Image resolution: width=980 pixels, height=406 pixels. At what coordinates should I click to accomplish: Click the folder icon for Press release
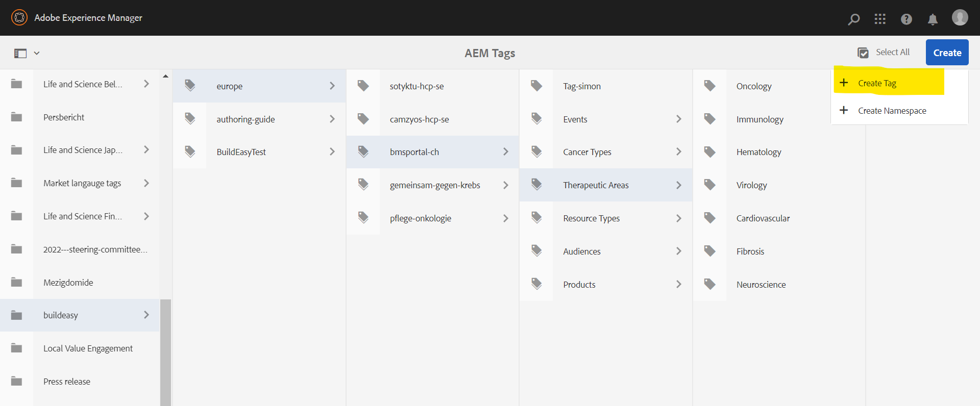(17, 381)
